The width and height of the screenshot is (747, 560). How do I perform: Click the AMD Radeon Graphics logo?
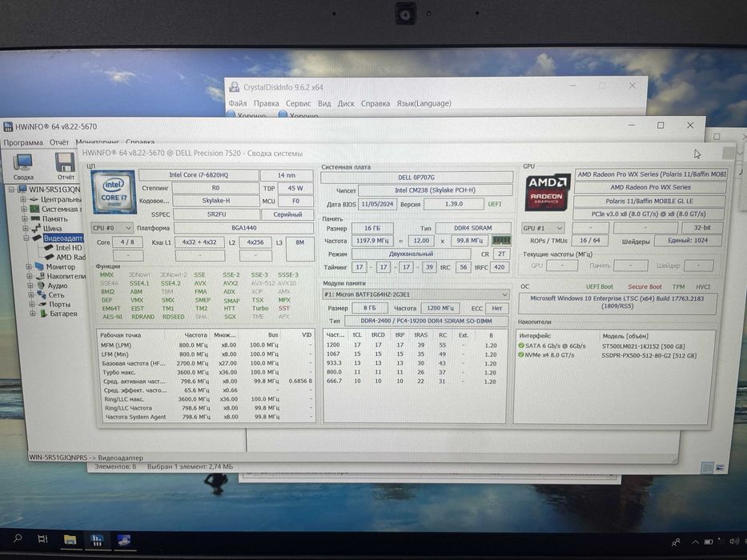548,192
